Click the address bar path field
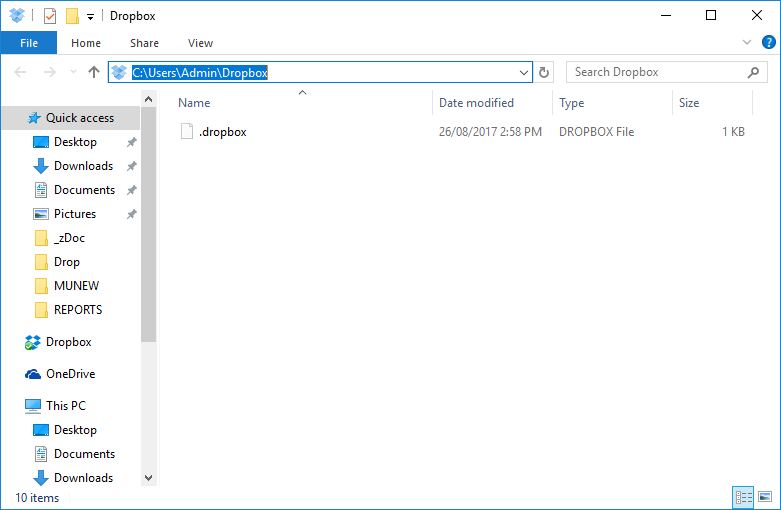This screenshot has width=781, height=510. click(320, 73)
